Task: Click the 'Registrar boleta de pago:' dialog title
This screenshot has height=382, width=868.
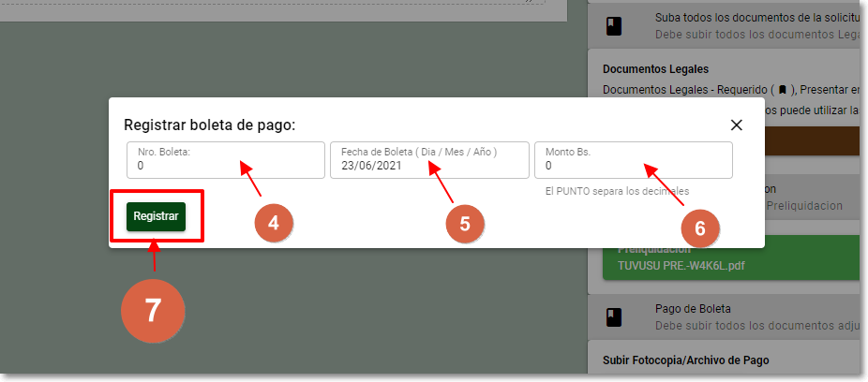Action: point(209,125)
